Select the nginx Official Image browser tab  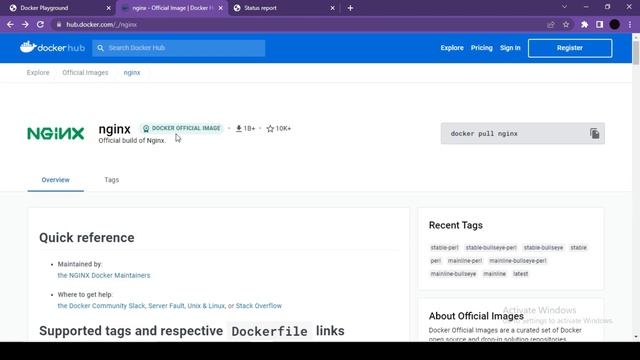pyautogui.click(x=171, y=8)
